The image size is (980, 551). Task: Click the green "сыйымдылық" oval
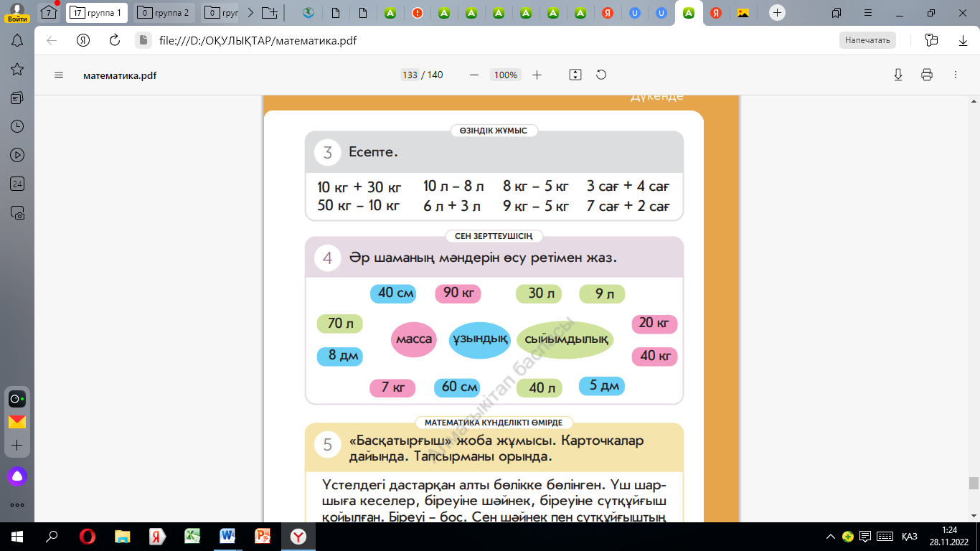(x=566, y=339)
